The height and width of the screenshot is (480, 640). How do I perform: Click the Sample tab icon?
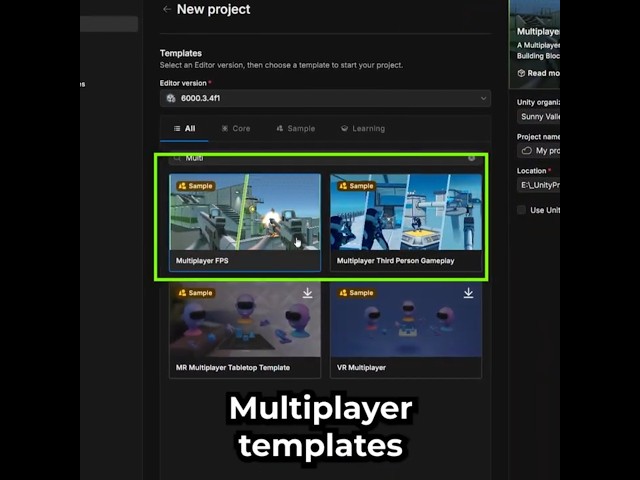280,129
